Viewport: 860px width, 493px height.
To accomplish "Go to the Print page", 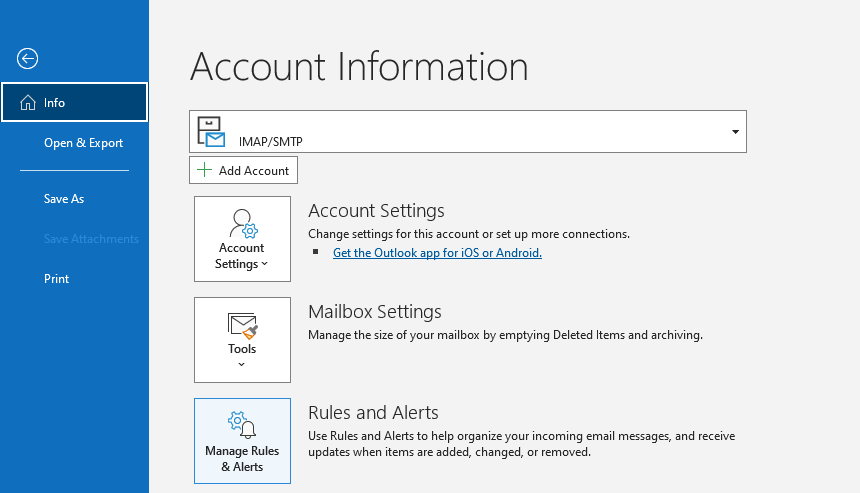I will point(57,279).
